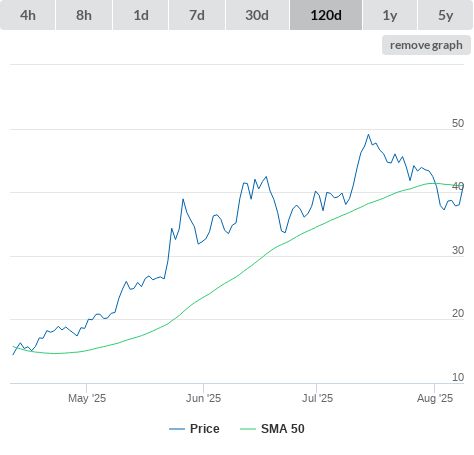The width and height of the screenshot is (474, 455).
Task: Click the 30 value on price axis
Action: coord(458,250)
